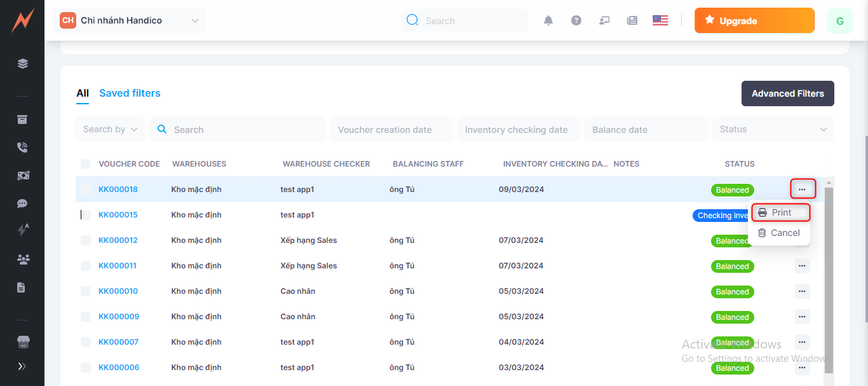Choose Print from the context menu
Viewport: 868px width, 386px height.
pyautogui.click(x=781, y=212)
